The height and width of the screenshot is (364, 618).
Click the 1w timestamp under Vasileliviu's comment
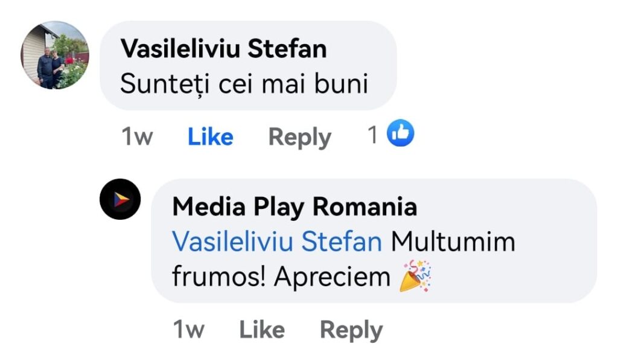137,137
